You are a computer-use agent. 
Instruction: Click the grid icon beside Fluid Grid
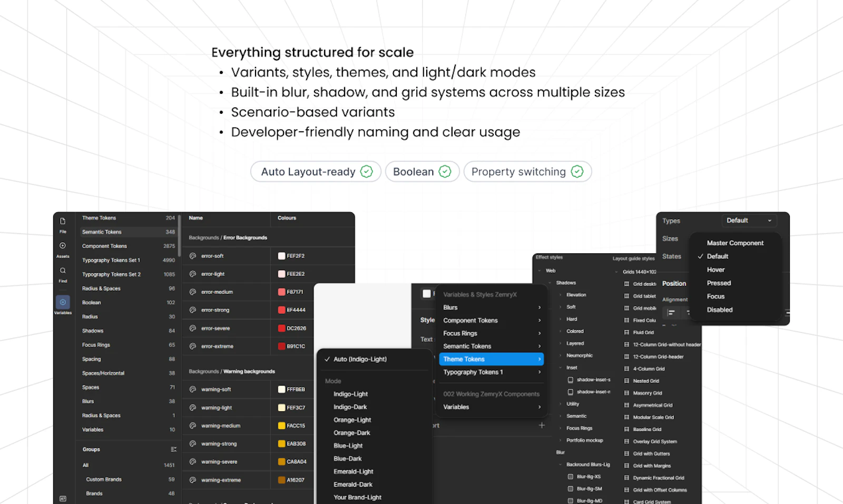626,332
